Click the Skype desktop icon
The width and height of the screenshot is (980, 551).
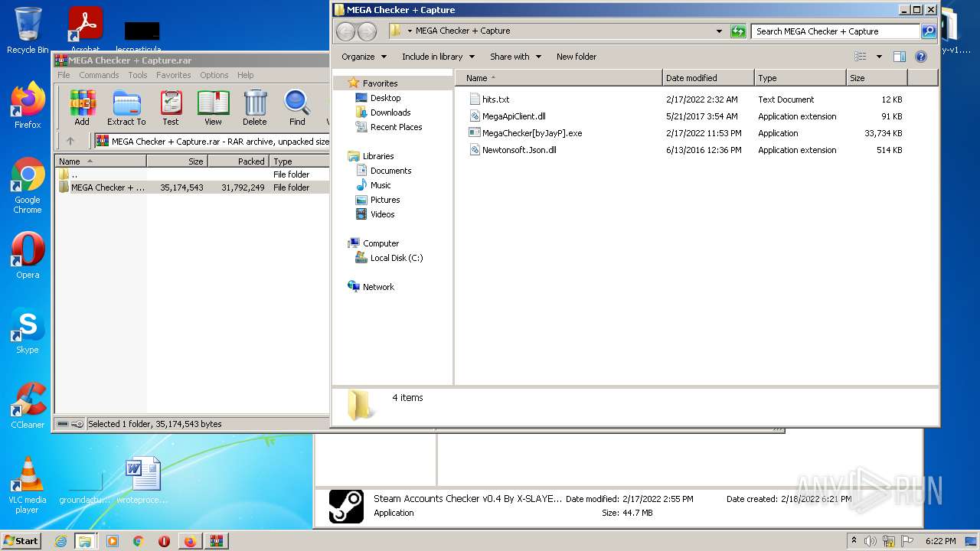tap(28, 331)
